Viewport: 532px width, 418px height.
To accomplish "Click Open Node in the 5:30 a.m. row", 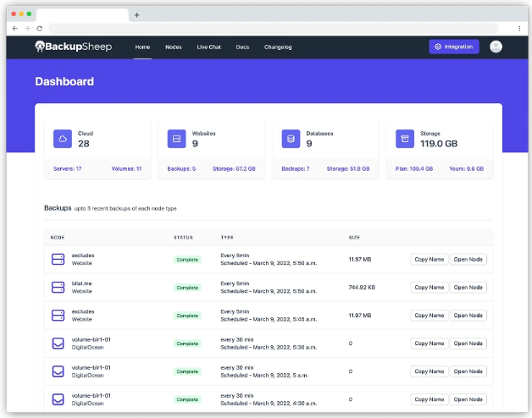I will pyautogui.click(x=468, y=344).
